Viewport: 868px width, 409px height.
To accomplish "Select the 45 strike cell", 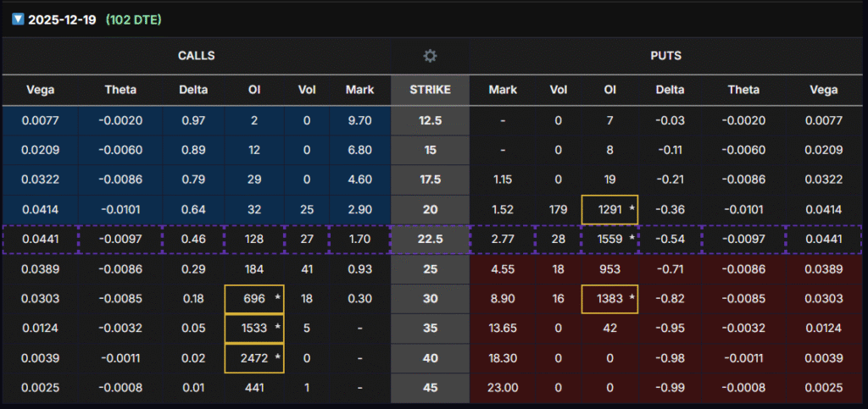I will click(x=430, y=388).
